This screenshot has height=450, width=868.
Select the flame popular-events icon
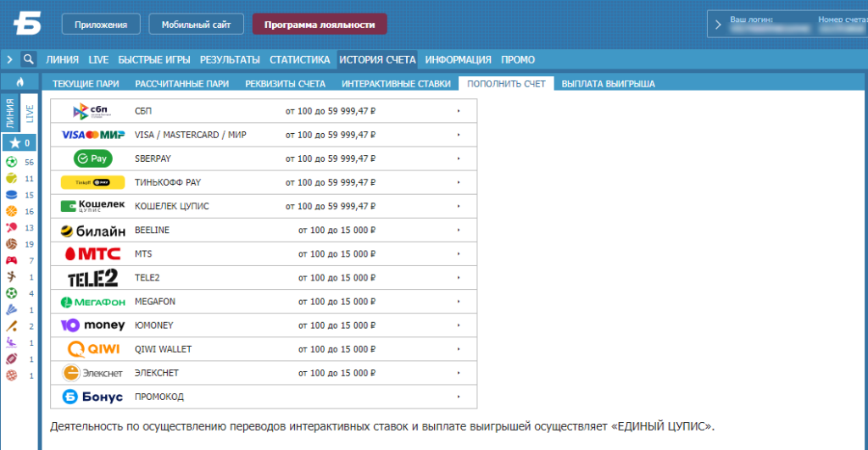pyautogui.click(x=20, y=82)
